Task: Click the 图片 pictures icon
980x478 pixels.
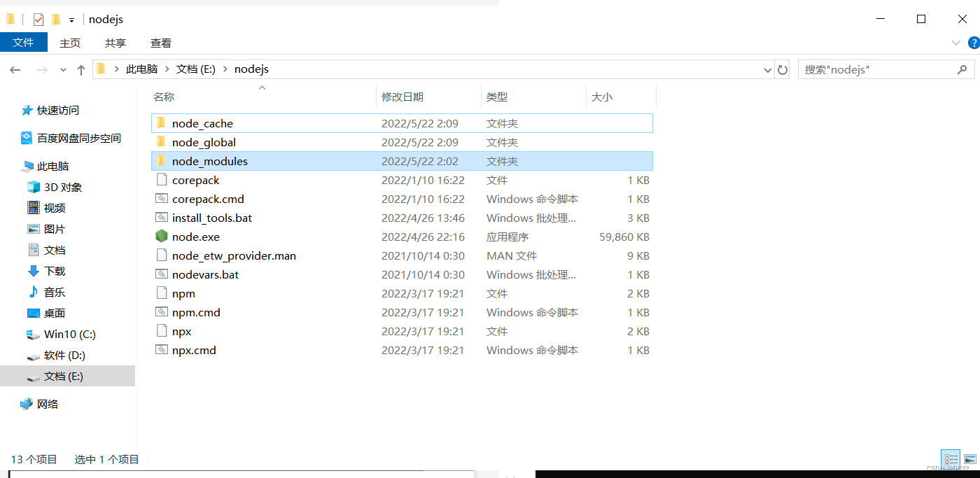Action: pyautogui.click(x=34, y=229)
